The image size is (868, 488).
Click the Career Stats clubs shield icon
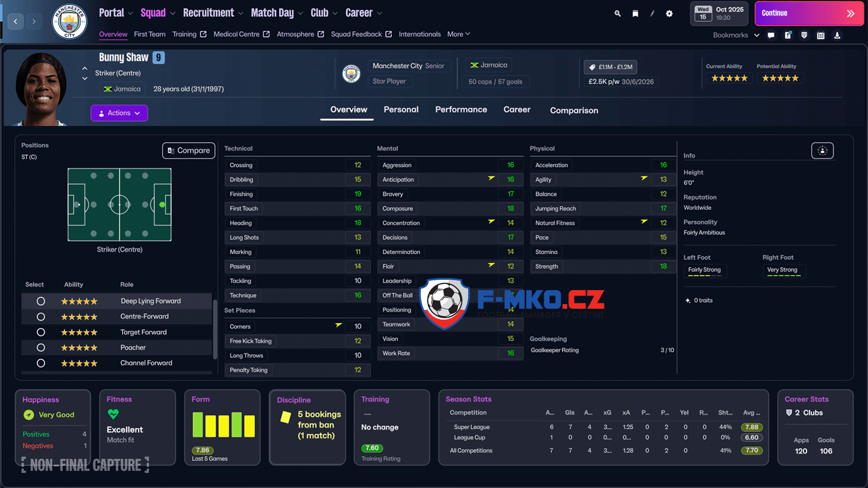coord(789,413)
